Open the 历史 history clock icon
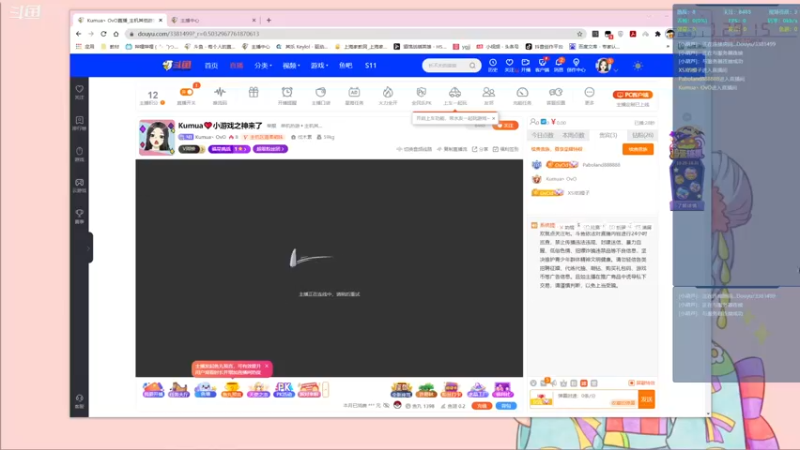Screen dimensions: 800x450 493,65
